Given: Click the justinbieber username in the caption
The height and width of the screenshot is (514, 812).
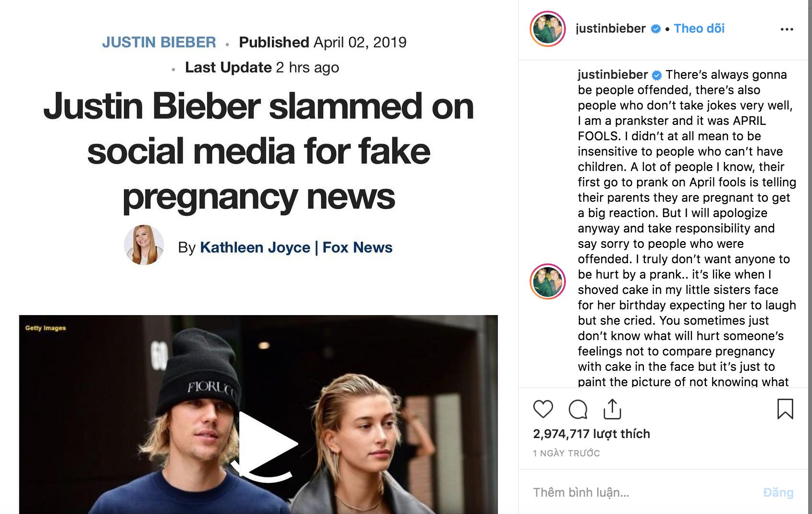Looking at the screenshot, I should tap(613, 75).
